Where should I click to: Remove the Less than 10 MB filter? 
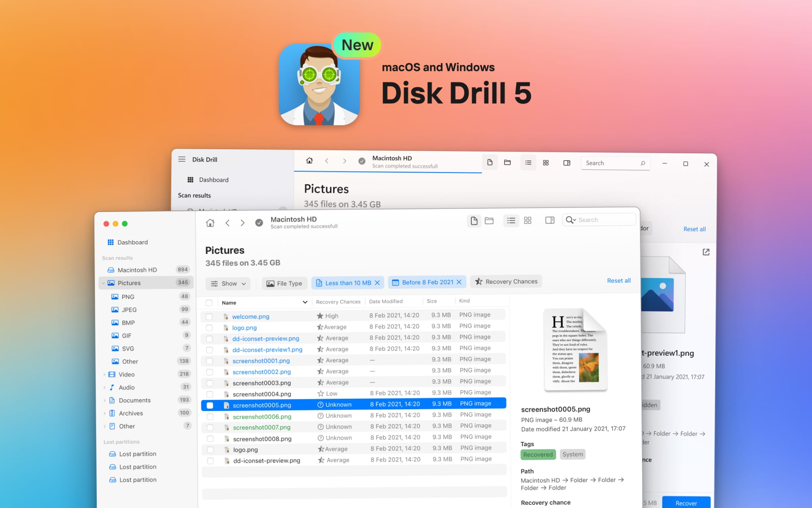pos(377,283)
